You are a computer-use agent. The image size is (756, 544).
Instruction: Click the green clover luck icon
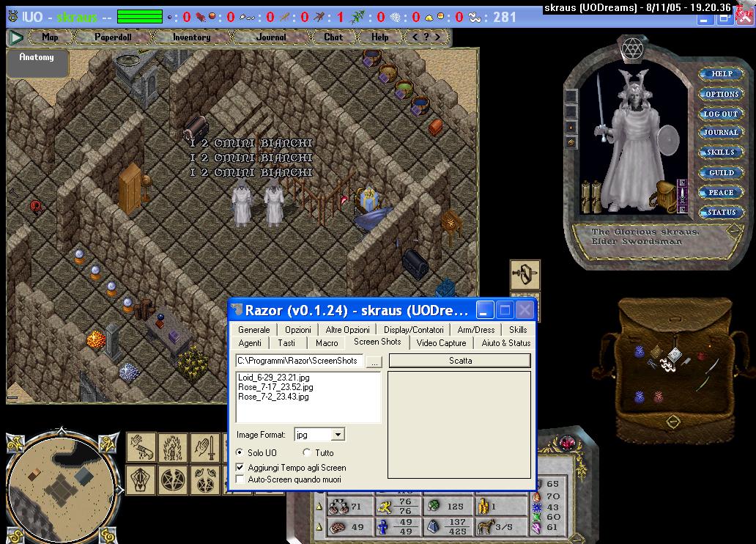pos(434,506)
